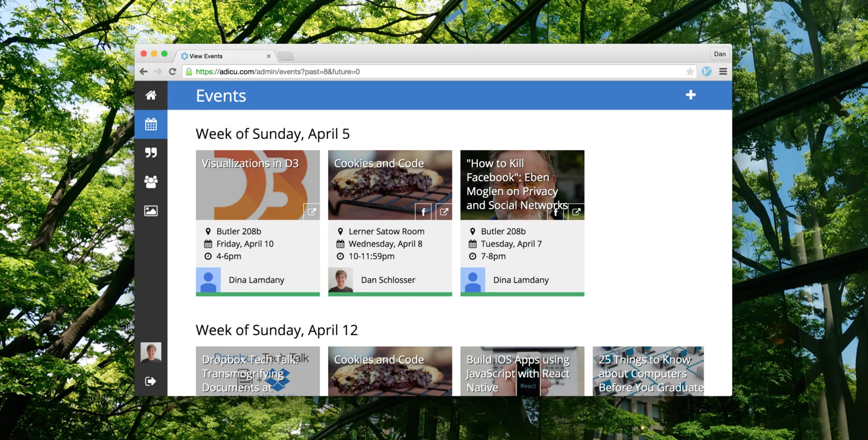Open the Dropbox Tech Talk event card
The image size is (868, 440).
[258, 371]
